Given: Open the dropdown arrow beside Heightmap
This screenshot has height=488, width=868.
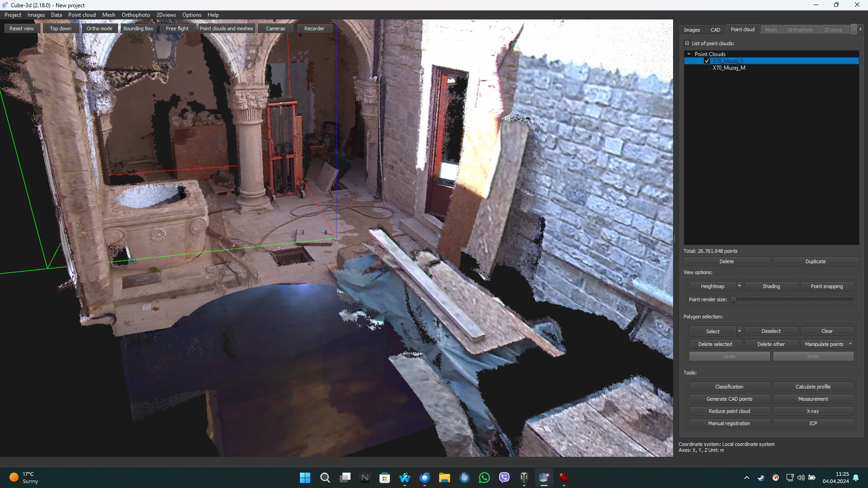Looking at the screenshot, I should [739, 286].
